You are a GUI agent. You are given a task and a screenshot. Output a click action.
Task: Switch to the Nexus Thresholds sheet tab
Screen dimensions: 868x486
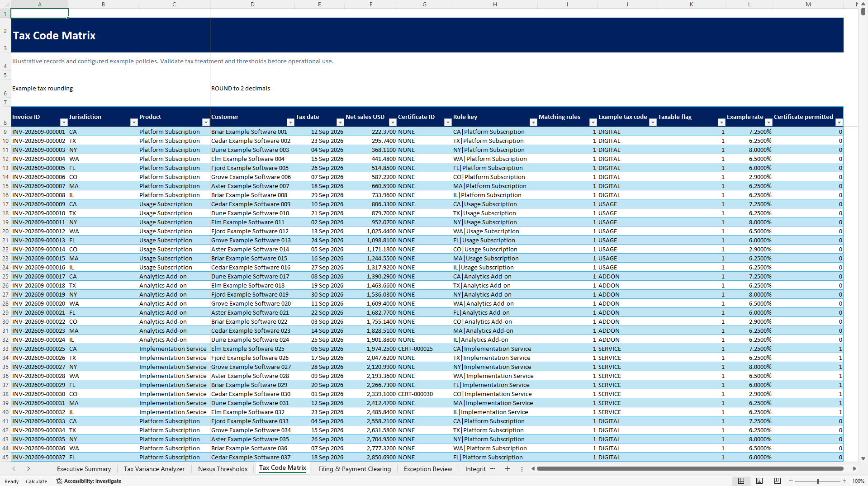pyautogui.click(x=223, y=469)
